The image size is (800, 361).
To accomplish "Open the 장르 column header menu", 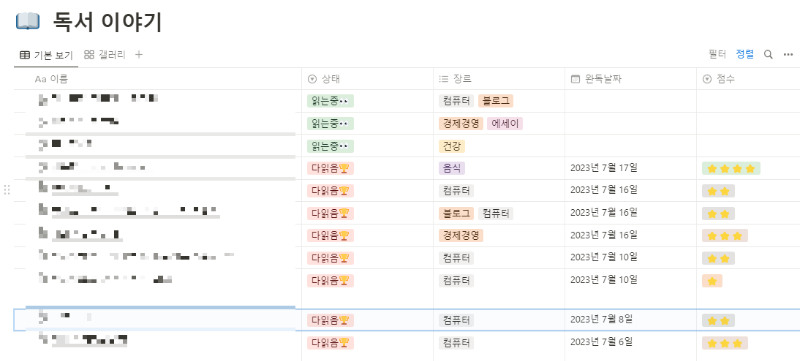I will pos(455,79).
